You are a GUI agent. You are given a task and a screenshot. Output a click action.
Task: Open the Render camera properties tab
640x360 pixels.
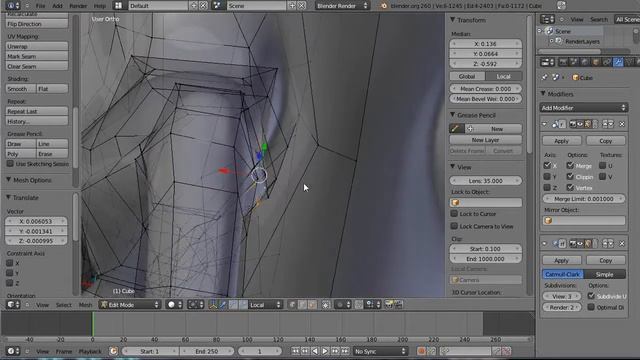[x=563, y=62]
